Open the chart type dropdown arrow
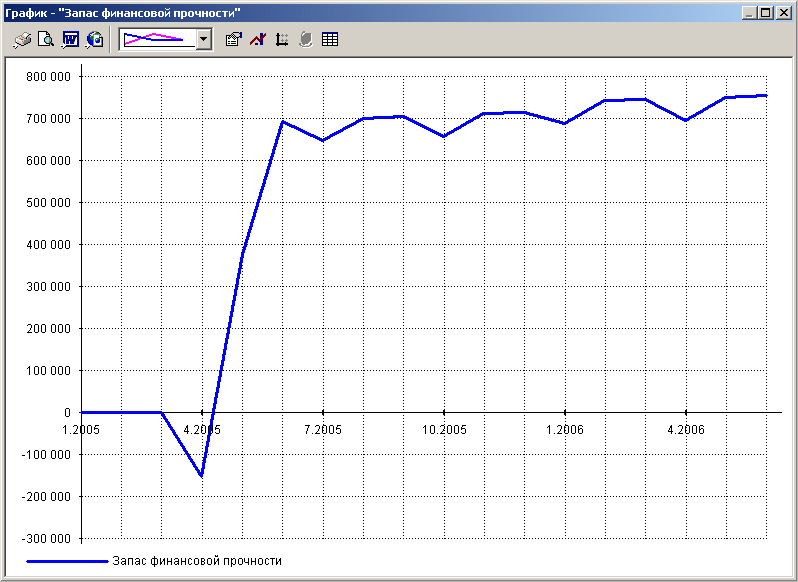Viewport: 798px width, 582px height. (204, 39)
